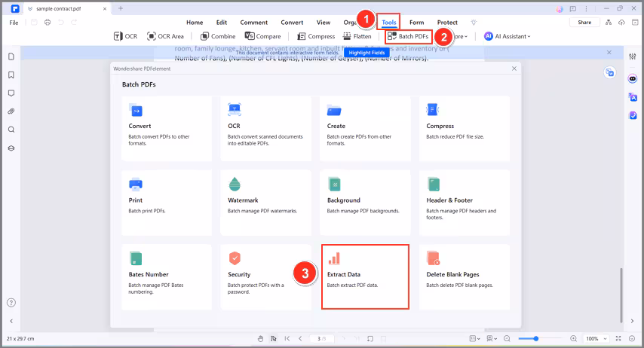Open the File menu
Image resolution: width=644 pixels, height=348 pixels.
(14, 22)
